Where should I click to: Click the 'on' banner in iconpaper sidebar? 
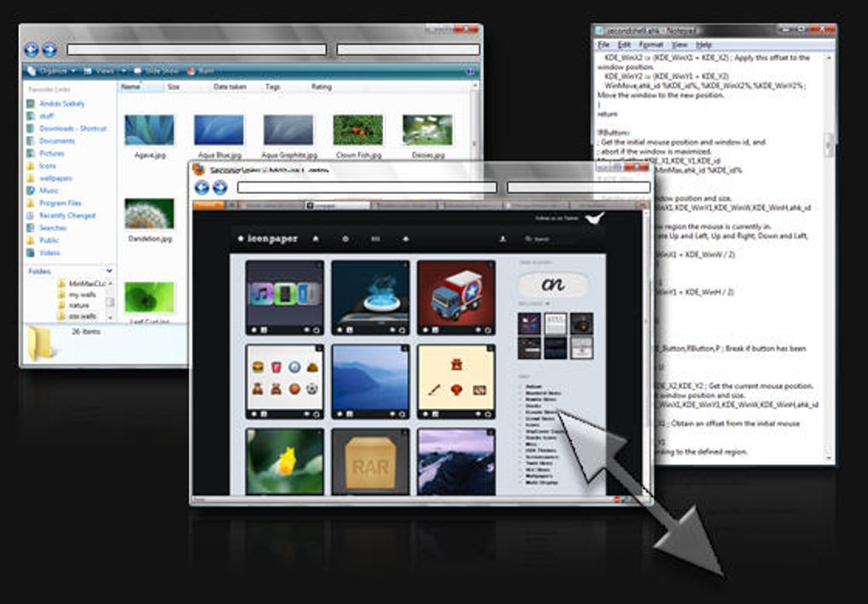553,285
